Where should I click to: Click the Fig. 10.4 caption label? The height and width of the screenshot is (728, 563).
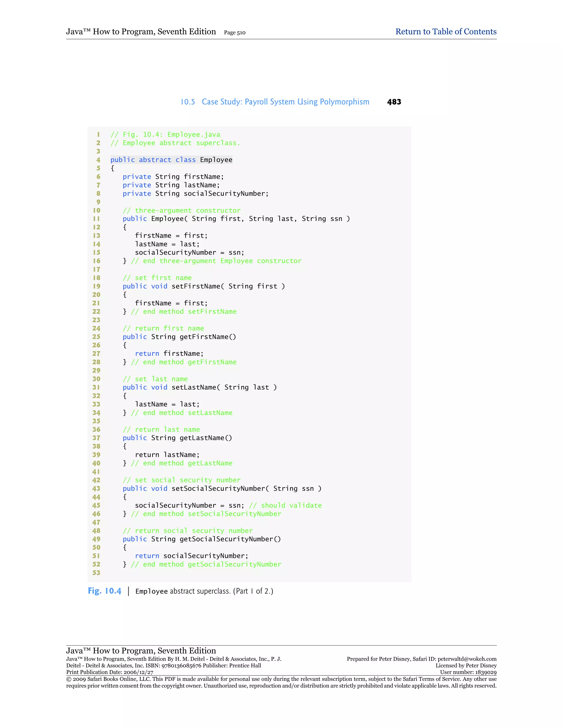click(x=104, y=591)
